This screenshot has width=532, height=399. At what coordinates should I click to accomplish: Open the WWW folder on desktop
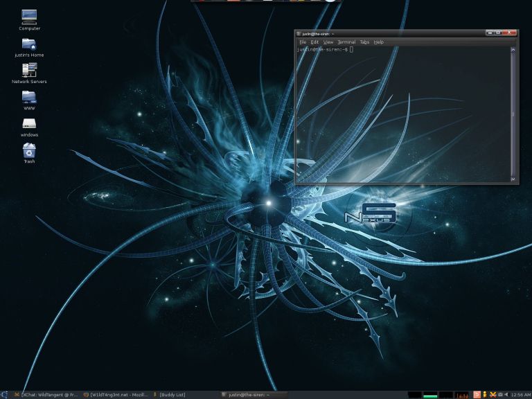point(29,100)
